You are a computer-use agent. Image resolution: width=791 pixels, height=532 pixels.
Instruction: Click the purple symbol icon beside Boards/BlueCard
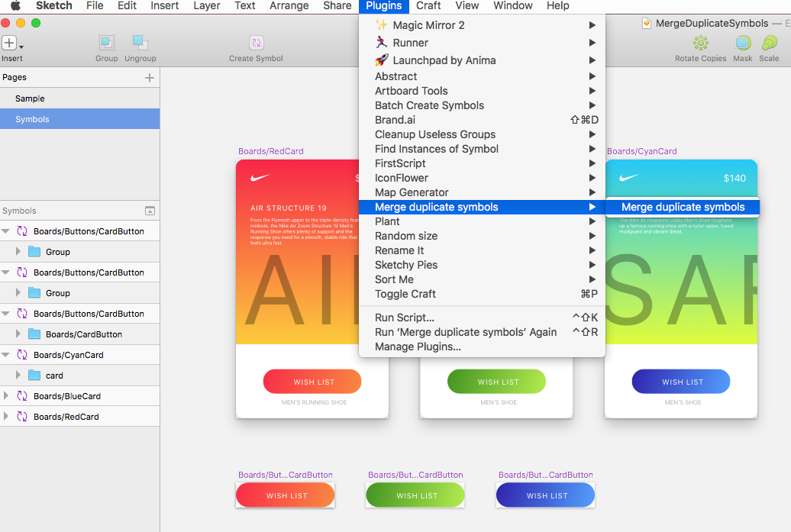pyautogui.click(x=23, y=395)
